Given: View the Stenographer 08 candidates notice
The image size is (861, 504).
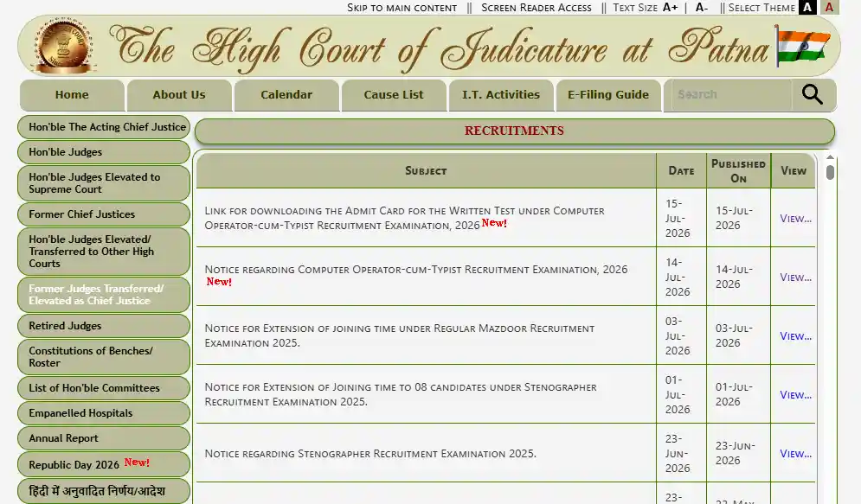Looking at the screenshot, I should tap(795, 394).
